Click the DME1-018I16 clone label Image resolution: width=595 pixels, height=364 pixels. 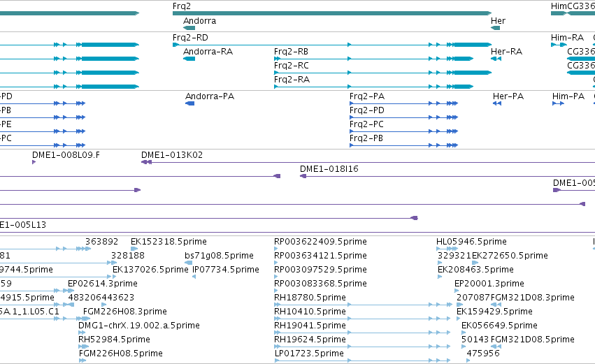point(329,169)
